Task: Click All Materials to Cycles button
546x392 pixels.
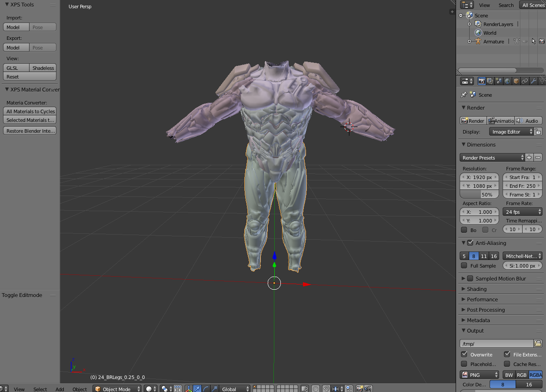Action: (x=30, y=111)
